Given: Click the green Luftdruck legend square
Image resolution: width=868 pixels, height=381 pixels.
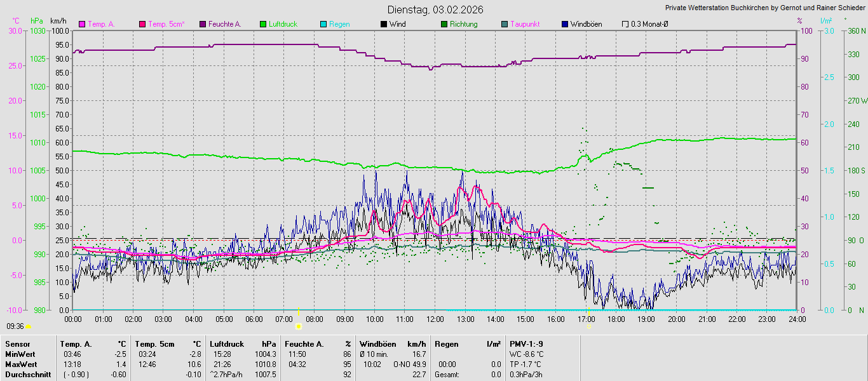Looking at the screenshot, I should pos(263,24).
